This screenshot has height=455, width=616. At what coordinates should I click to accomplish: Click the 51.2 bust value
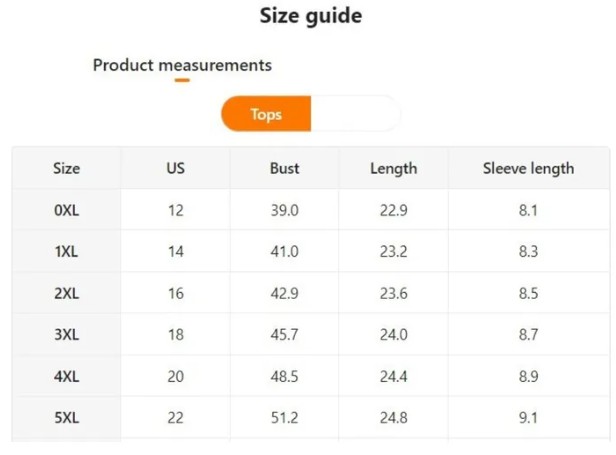click(x=284, y=418)
